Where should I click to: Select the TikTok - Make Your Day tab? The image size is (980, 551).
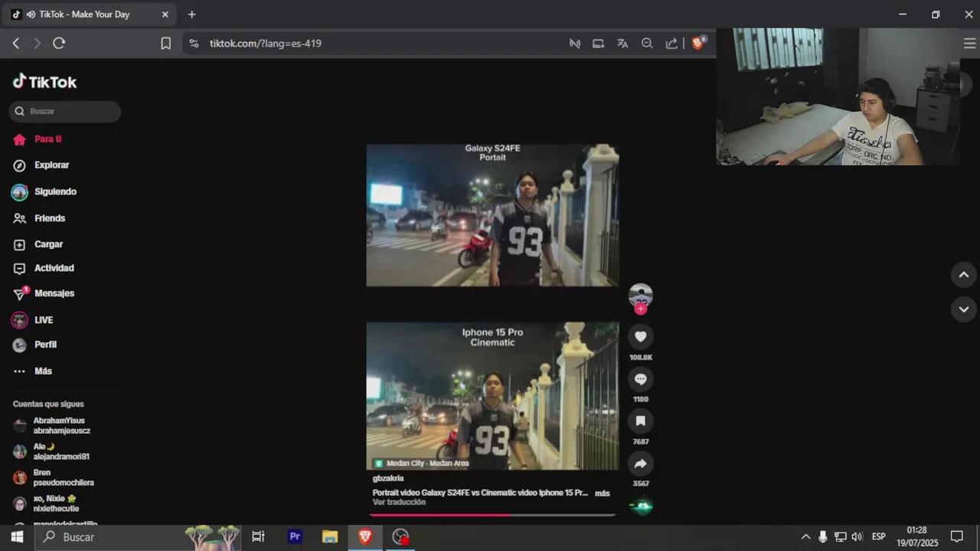click(90, 15)
